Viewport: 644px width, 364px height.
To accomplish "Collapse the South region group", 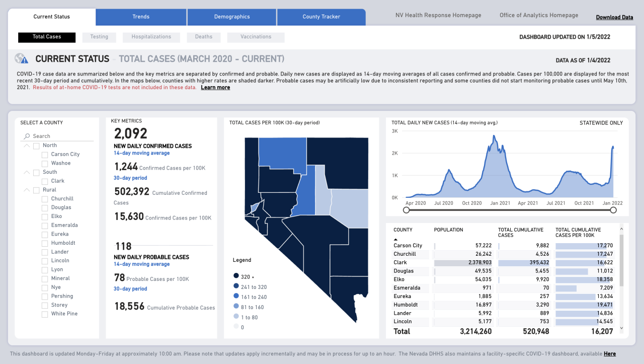I will point(26,172).
